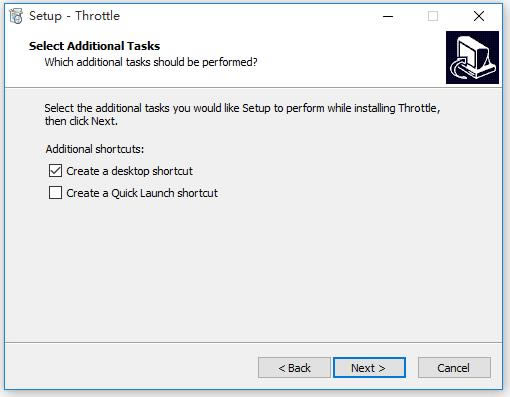
Task: Click the 'Additional shortcuts:' group label
Action: tap(95, 149)
